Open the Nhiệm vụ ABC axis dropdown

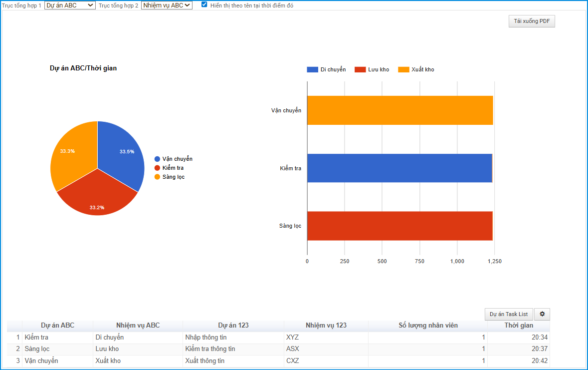[166, 5]
